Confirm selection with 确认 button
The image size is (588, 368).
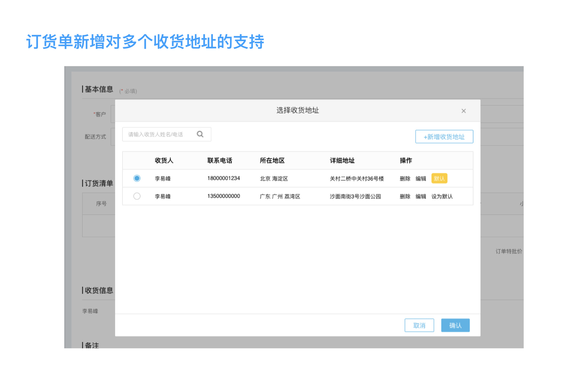point(455,325)
